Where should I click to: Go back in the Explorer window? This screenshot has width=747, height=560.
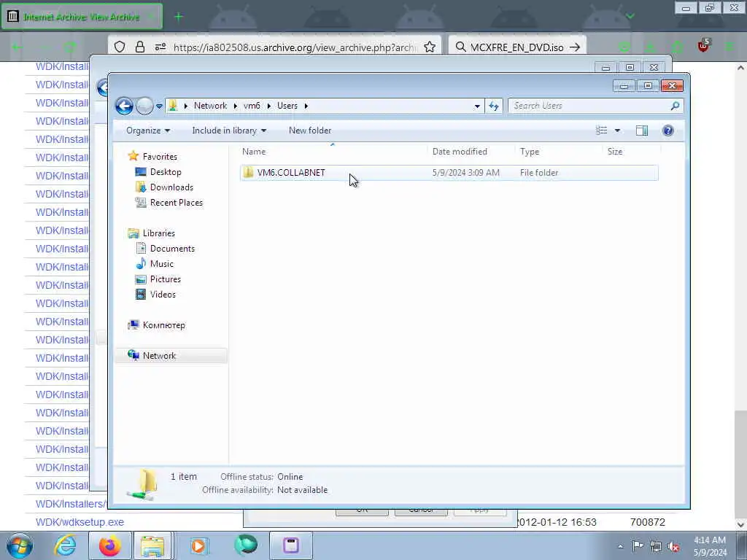point(124,106)
